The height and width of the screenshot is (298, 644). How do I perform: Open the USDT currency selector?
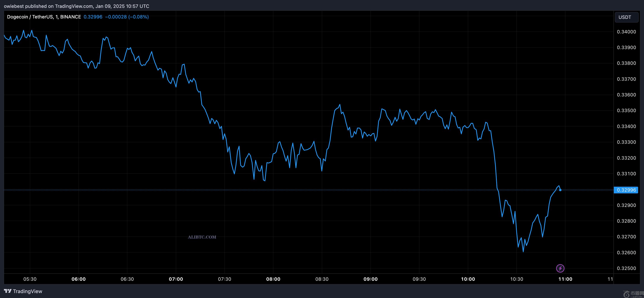point(627,17)
